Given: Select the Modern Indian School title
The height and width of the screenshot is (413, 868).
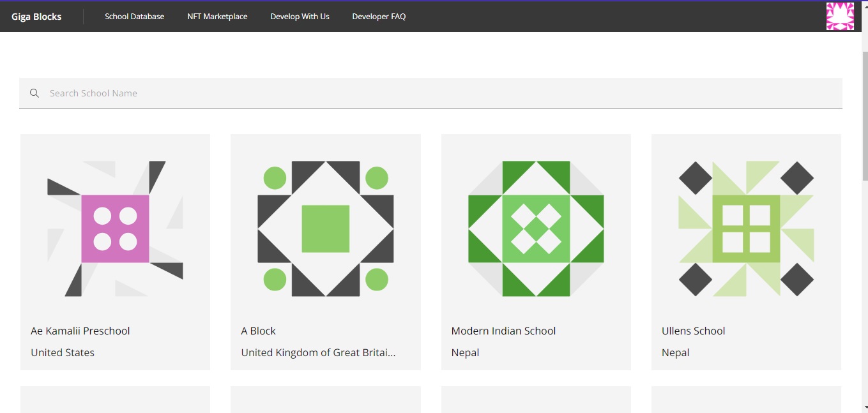Looking at the screenshot, I should [x=503, y=331].
